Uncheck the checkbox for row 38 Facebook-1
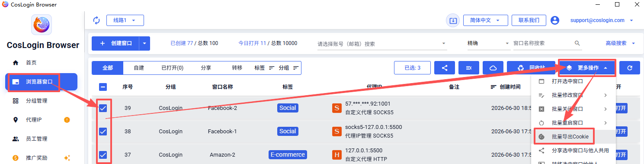Viewport: 644px width, 164px height. [x=103, y=132]
